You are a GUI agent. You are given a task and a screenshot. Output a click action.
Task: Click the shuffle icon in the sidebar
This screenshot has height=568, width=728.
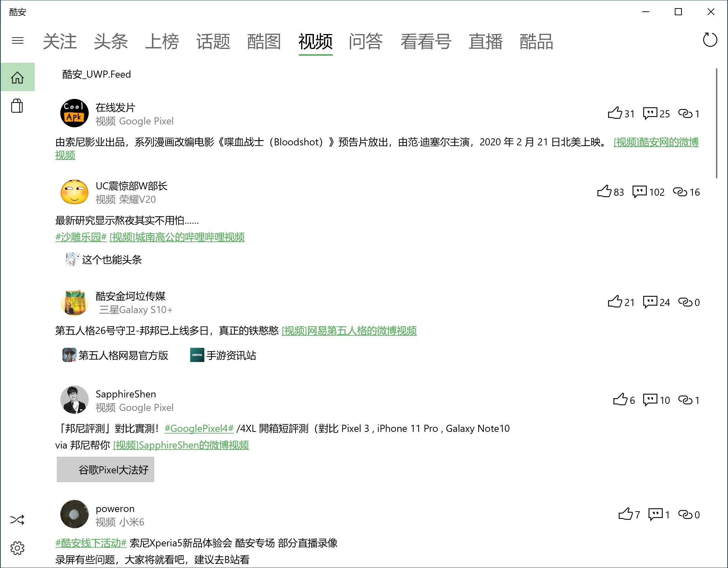click(x=17, y=520)
